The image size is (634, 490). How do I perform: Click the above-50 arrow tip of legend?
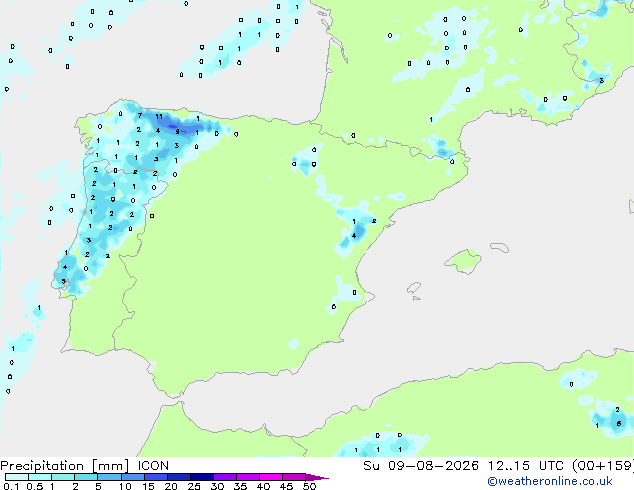click(x=317, y=477)
